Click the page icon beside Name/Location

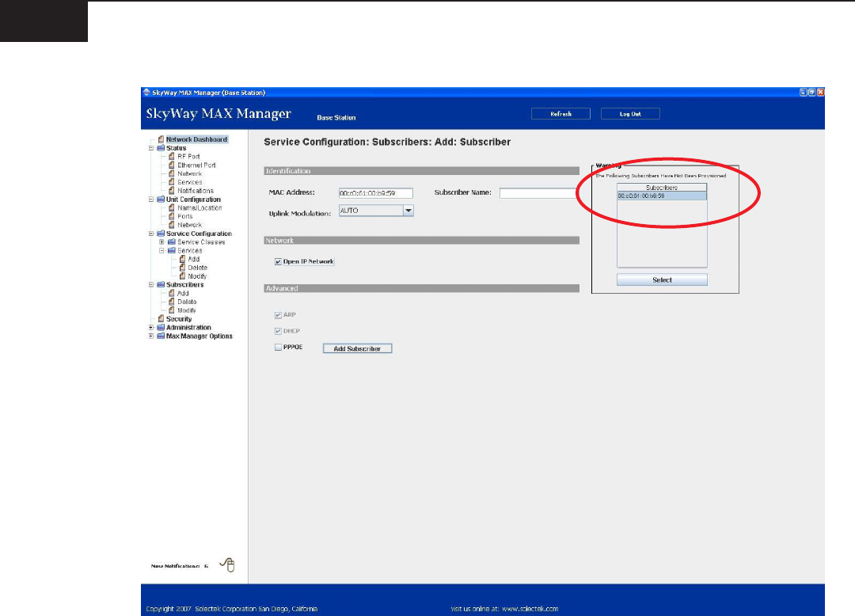click(172, 207)
